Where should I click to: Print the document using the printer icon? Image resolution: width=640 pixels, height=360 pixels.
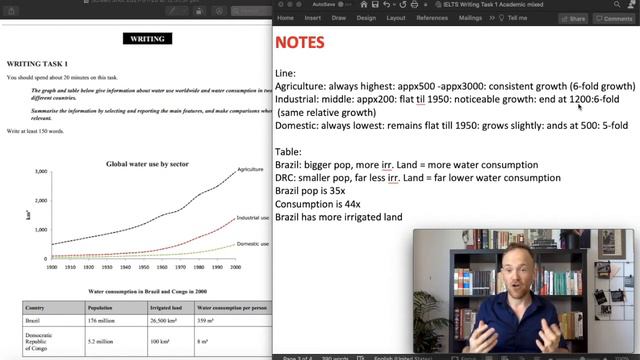[414, 4]
